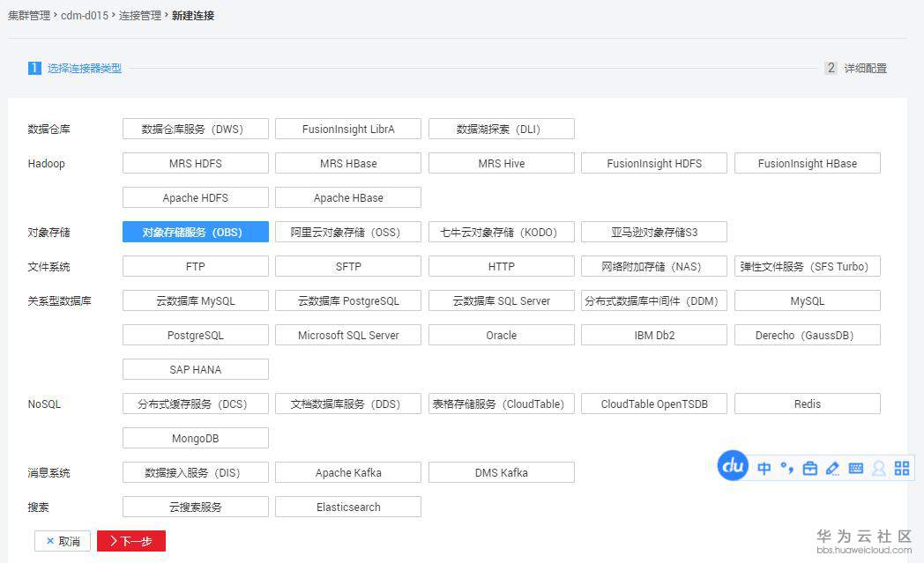924x563 pixels.
Task: Open the IME grid menu icon
Action: coord(902,468)
